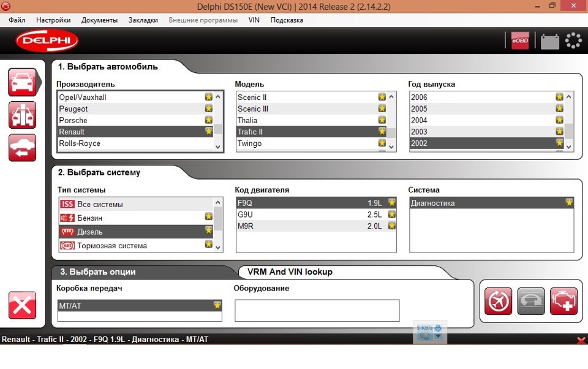Image resolution: width=588 pixels, height=369 pixels.
Task: Open the Закладки menu
Action: pos(143,20)
